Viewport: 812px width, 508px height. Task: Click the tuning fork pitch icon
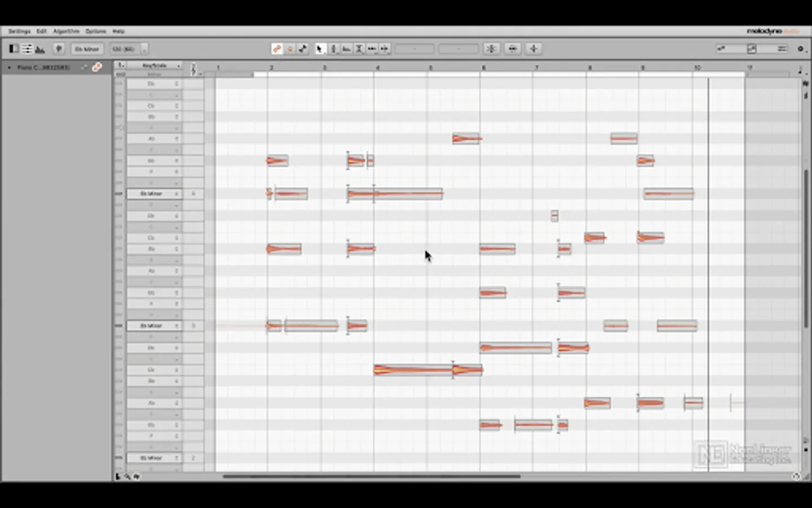(x=59, y=49)
